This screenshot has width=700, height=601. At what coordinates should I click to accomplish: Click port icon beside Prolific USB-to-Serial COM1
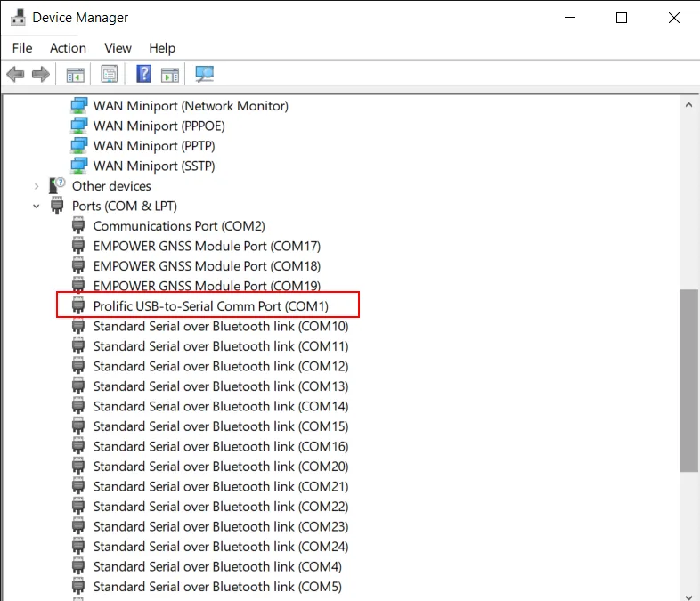click(78, 306)
